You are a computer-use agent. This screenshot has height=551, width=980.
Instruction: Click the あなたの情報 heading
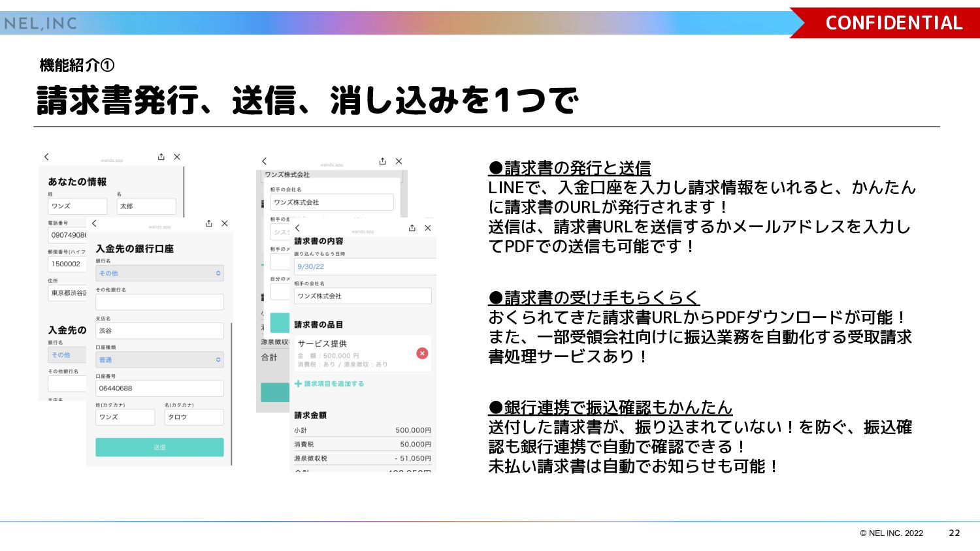(77, 181)
